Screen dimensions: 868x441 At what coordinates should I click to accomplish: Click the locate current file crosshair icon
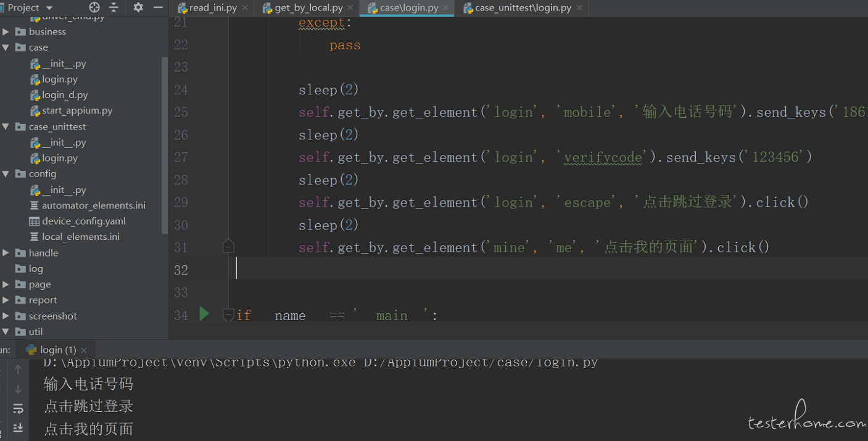click(94, 7)
